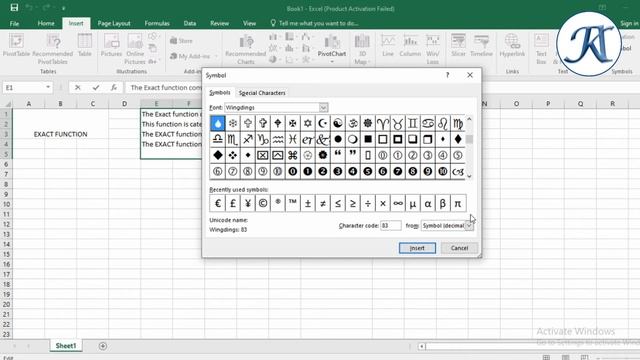Select the command key looped-square symbol
The image size is (640, 360).
click(x=293, y=156)
